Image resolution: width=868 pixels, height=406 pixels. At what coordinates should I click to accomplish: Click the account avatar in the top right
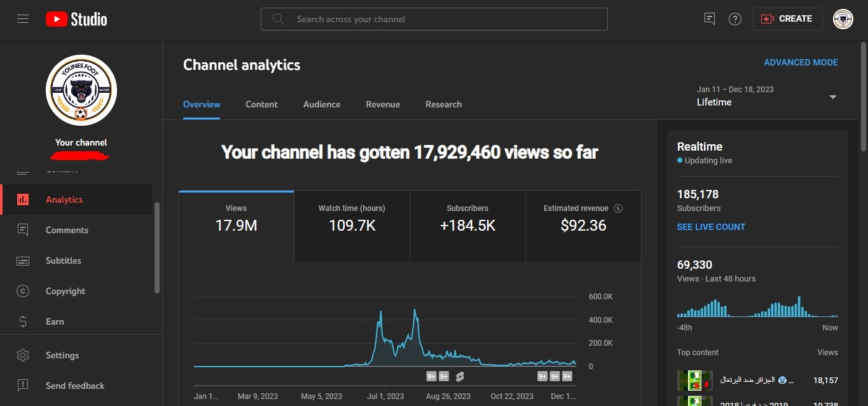pos(843,19)
